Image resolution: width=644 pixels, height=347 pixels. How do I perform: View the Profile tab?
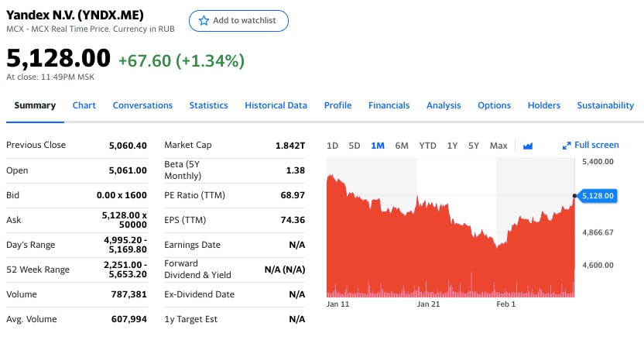click(x=337, y=105)
